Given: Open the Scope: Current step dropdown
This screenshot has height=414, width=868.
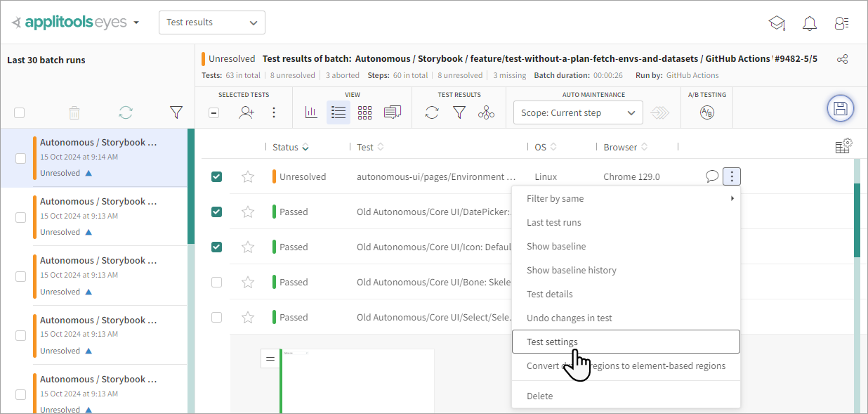Looking at the screenshot, I should tap(577, 112).
